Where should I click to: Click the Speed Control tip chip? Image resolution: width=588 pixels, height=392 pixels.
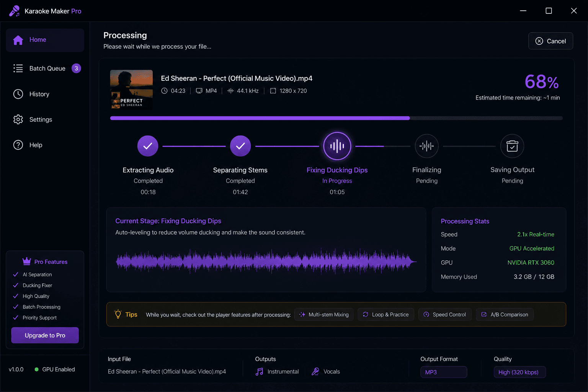[445, 314]
